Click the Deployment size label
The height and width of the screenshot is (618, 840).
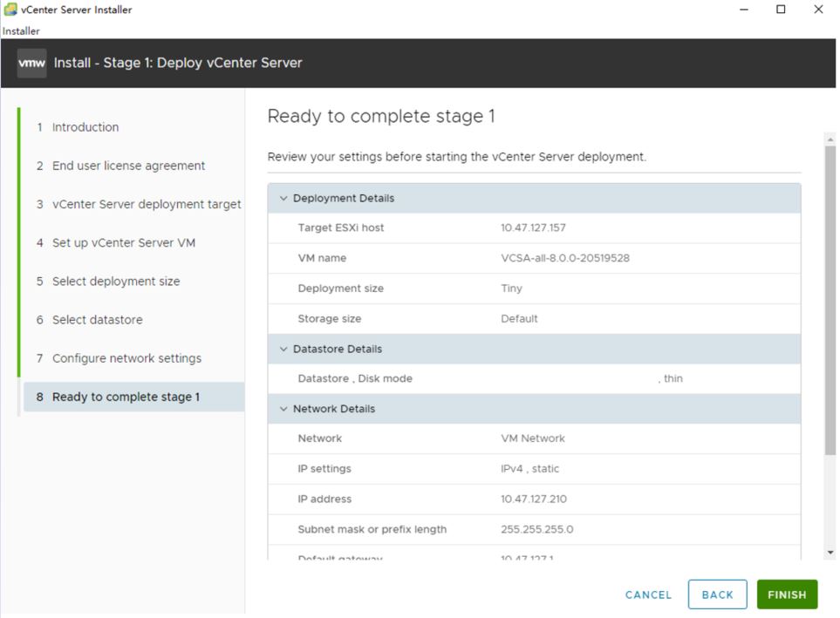341,289
